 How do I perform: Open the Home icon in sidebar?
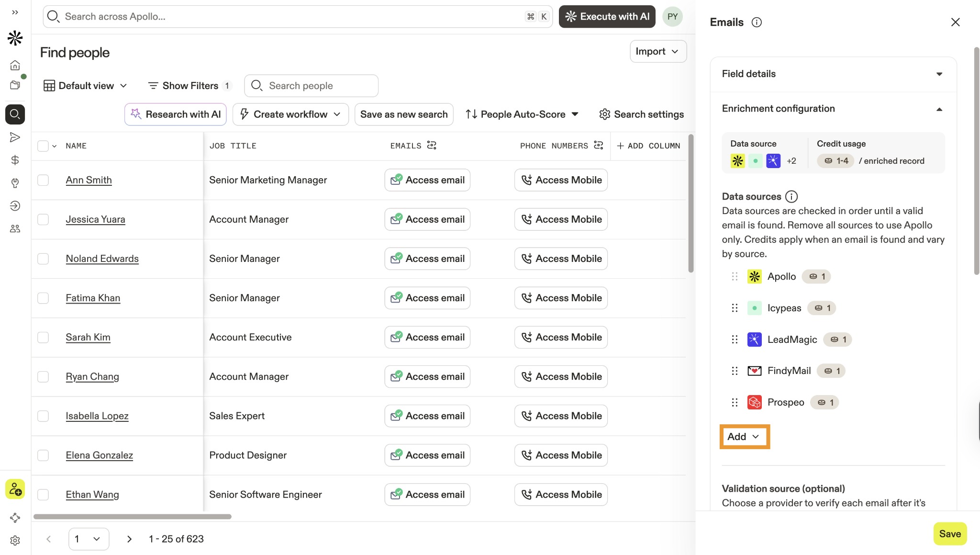15,65
